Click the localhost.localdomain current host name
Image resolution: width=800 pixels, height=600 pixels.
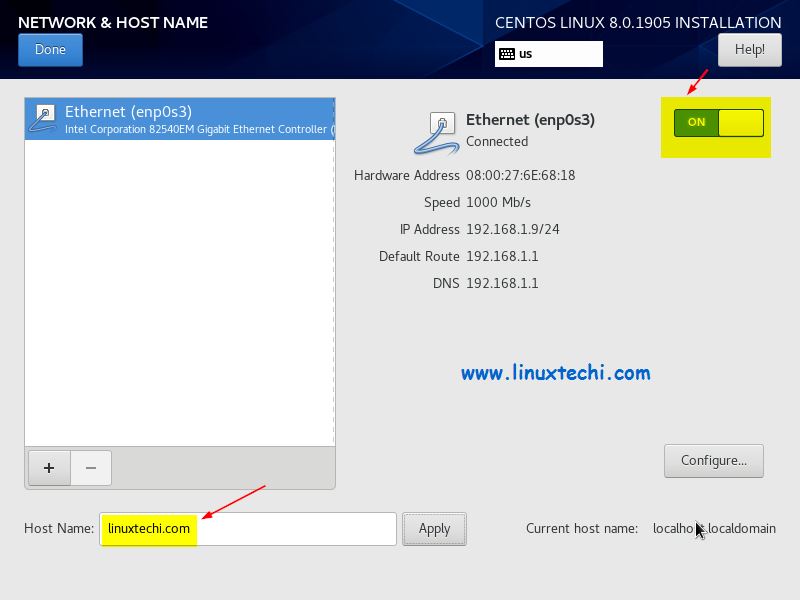714,528
